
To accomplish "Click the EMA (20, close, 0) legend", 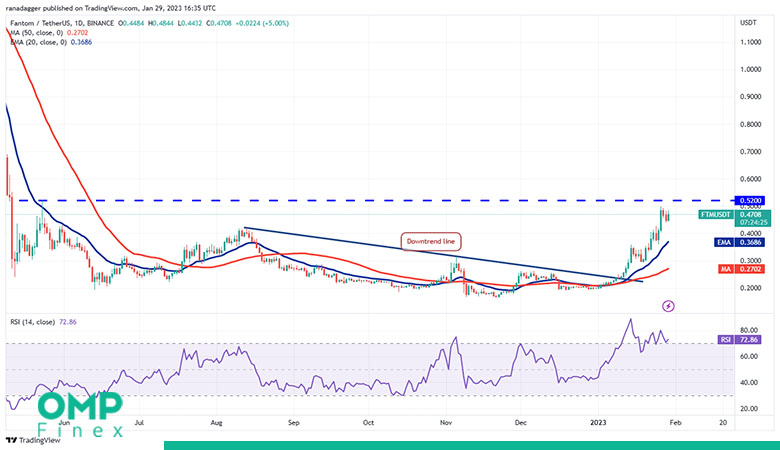I will pos(51,42).
